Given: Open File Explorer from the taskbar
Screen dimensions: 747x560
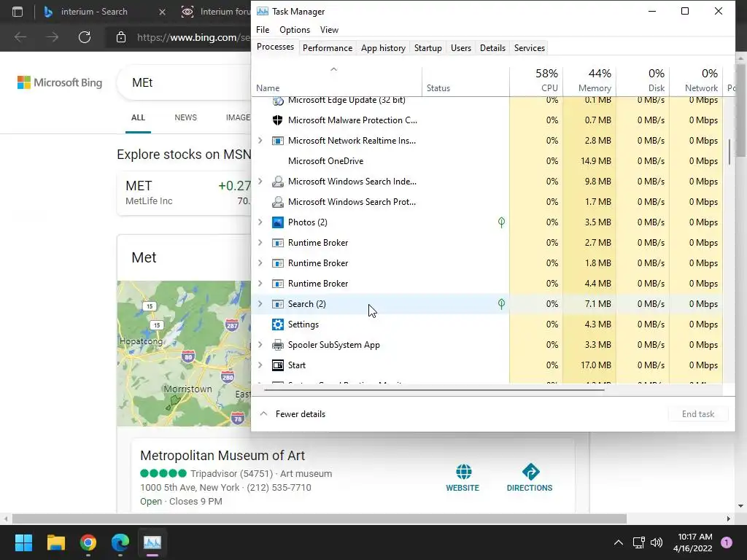Looking at the screenshot, I should click(x=55, y=542).
